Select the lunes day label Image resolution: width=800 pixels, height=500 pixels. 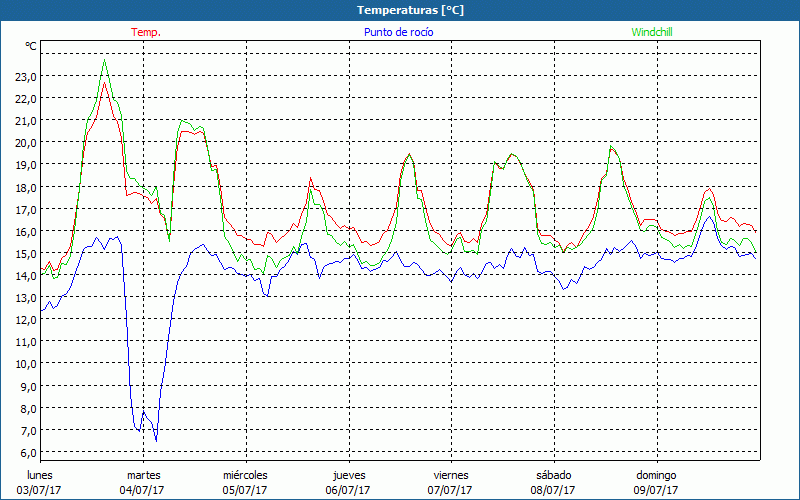[x=40, y=475]
